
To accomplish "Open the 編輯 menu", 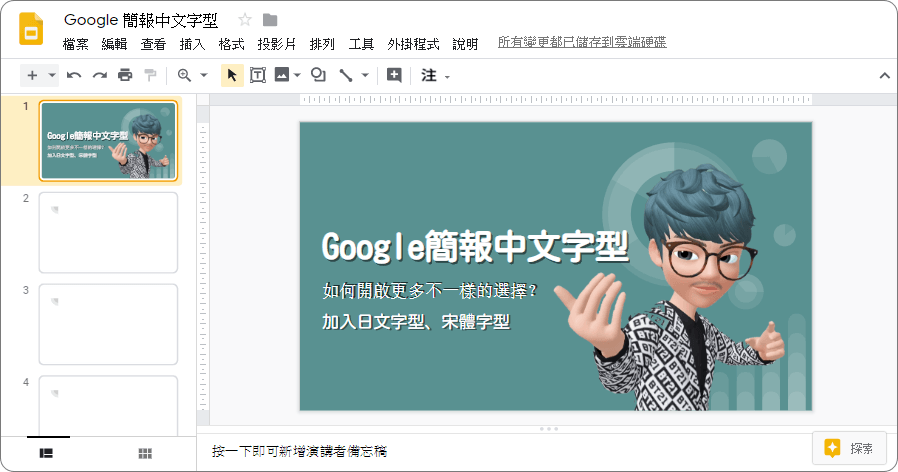I will point(114,44).
